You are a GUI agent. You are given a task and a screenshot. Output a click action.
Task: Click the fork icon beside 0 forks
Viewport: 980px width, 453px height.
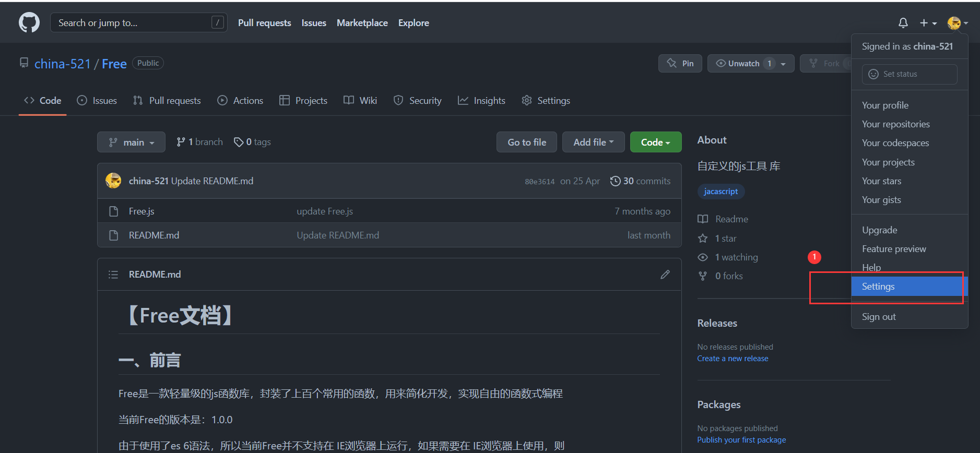tap(703, 276)
